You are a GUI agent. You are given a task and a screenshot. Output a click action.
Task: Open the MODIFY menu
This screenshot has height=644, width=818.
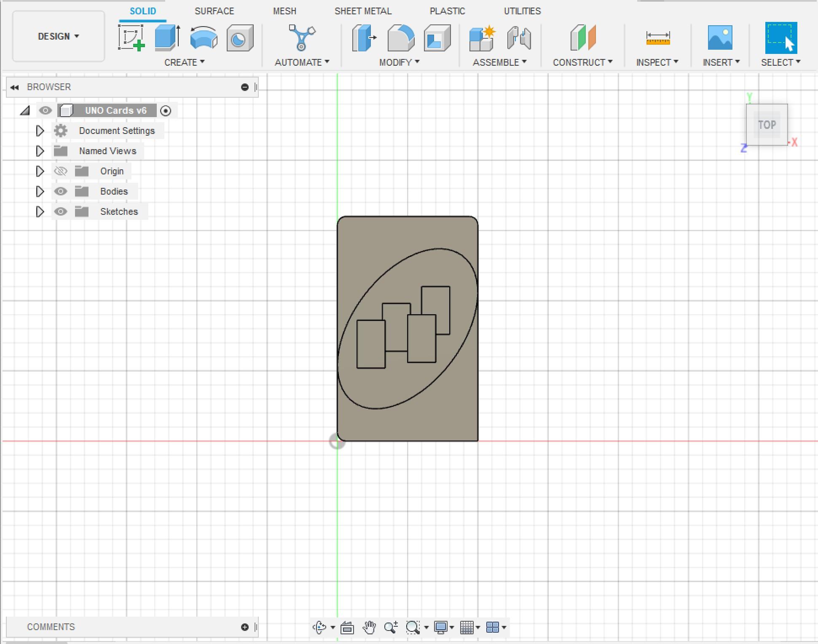tap(399, 62)
